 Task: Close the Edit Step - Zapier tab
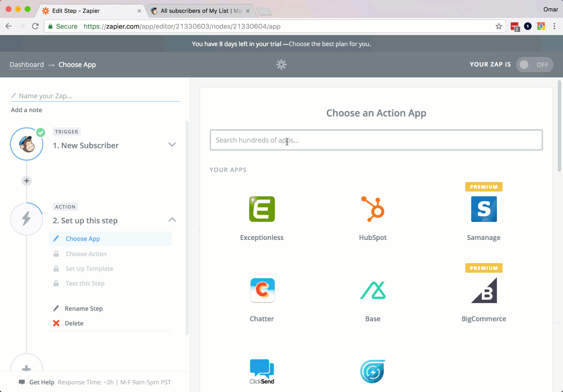coord(139,11)
